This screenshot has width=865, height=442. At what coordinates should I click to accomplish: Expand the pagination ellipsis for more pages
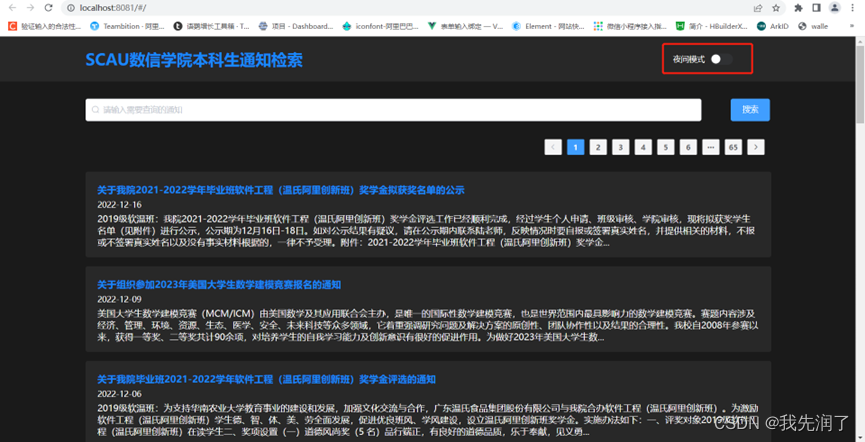711,147
